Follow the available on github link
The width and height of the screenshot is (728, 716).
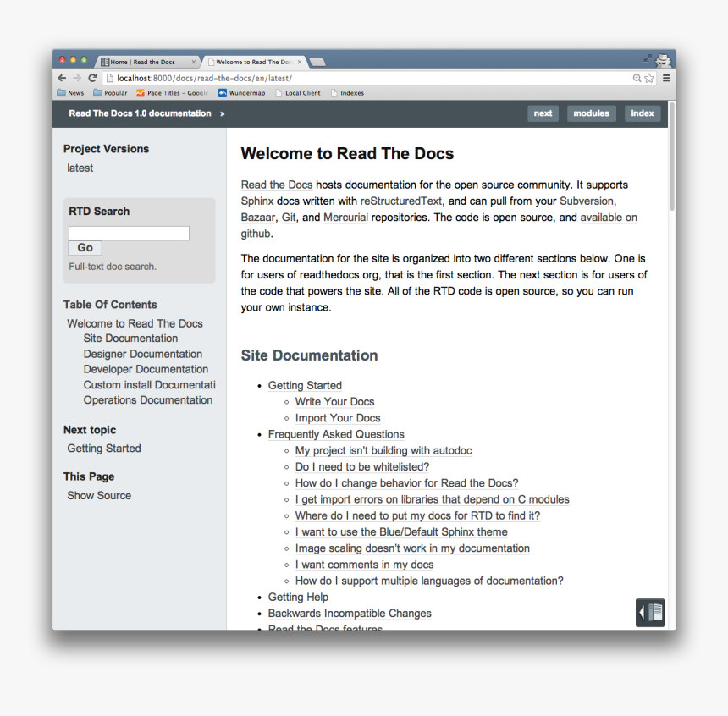[x=609, y=218]
